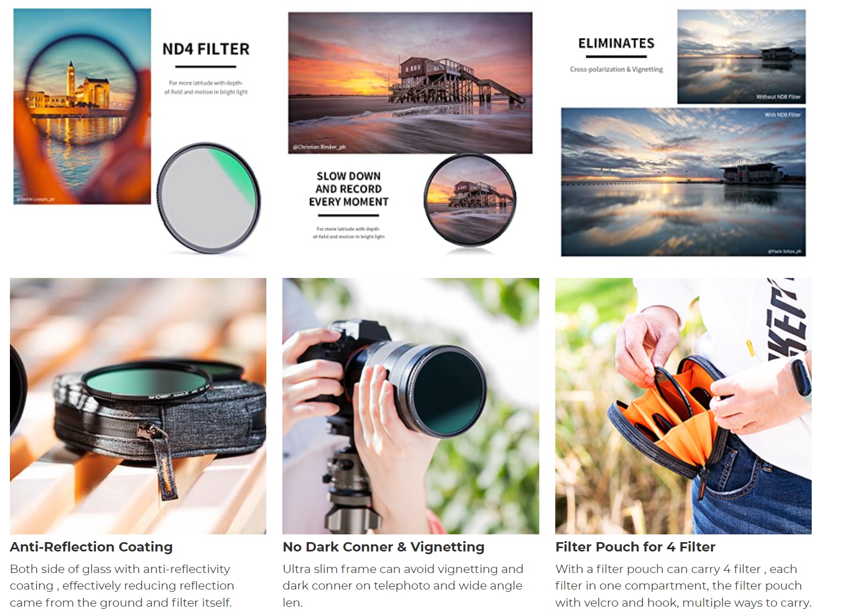Click the ultra slim frame description paragraph
847x616 pixels.
403,586
